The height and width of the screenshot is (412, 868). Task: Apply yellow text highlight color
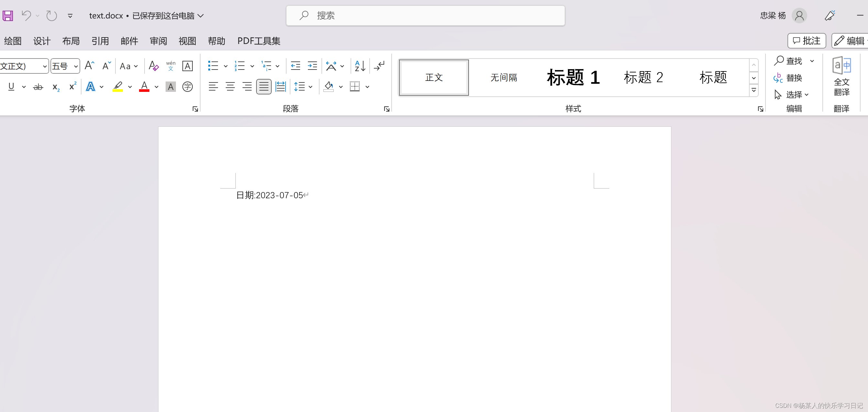pyautogui.click(x=118, y=87)
